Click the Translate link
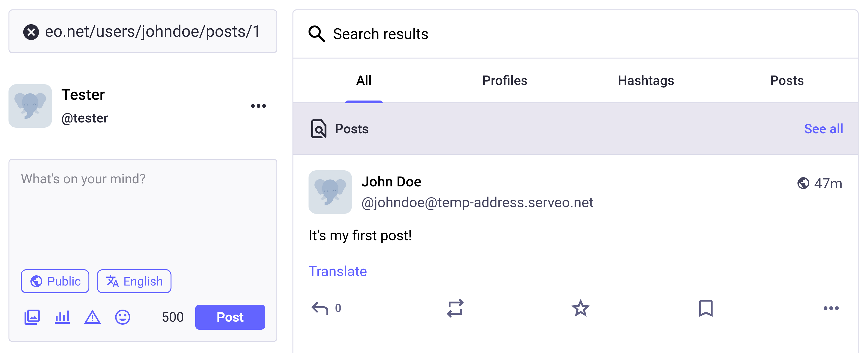This screenshot has width=868, height=353. 338,271
